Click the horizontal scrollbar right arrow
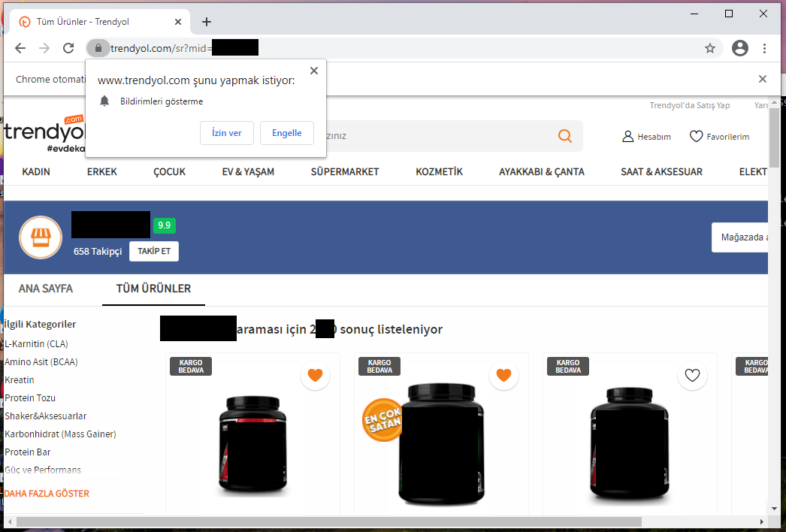The width and height of the screenshot is (786, 532). pos(761,522)
